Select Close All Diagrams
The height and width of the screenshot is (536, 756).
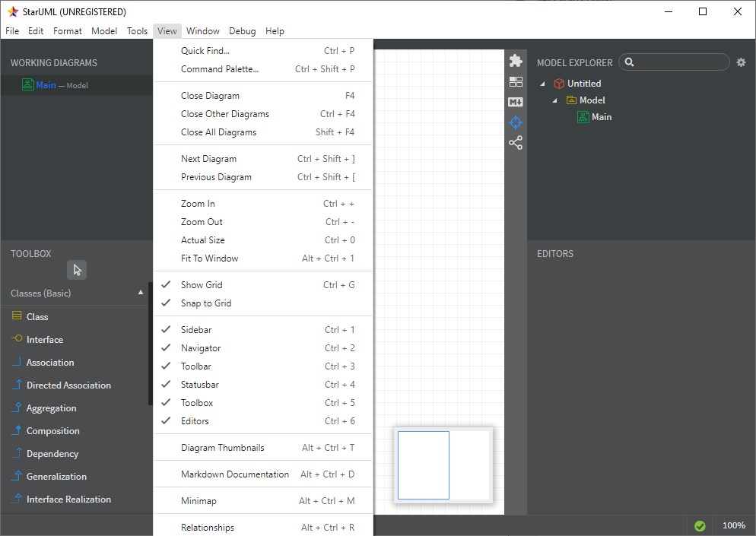point(263,132)
